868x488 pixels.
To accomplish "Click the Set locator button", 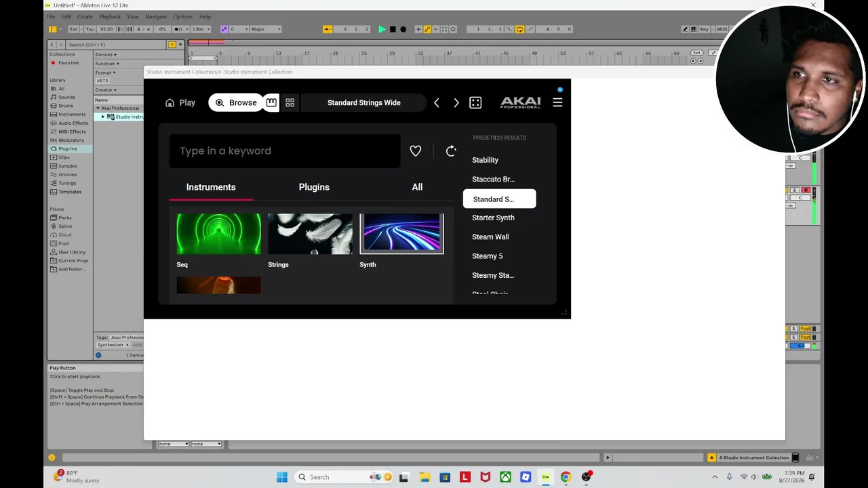I will click(696, 53).
